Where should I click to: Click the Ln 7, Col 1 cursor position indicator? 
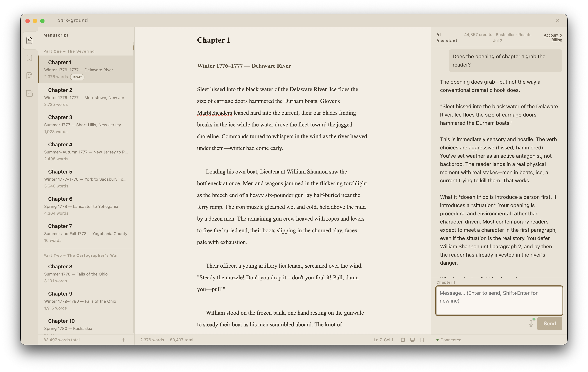coord(383,340)
